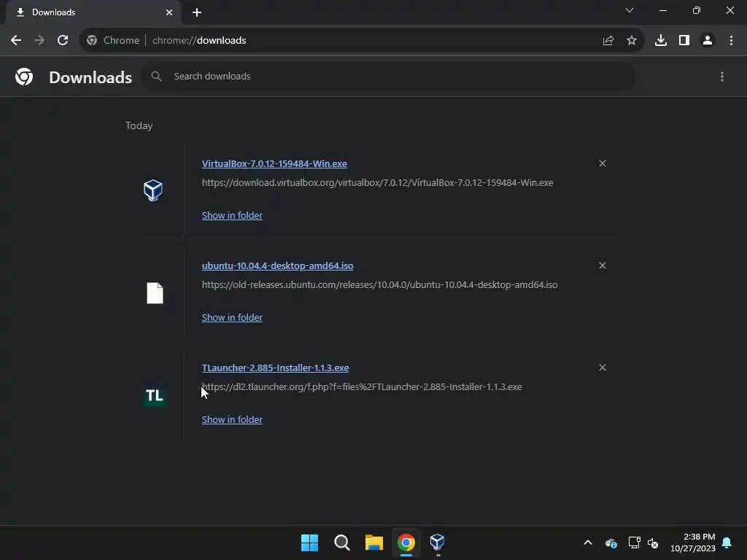Go back with the browser back arrow
This screenshot has width=747, height=560.
tap(16, 41)
